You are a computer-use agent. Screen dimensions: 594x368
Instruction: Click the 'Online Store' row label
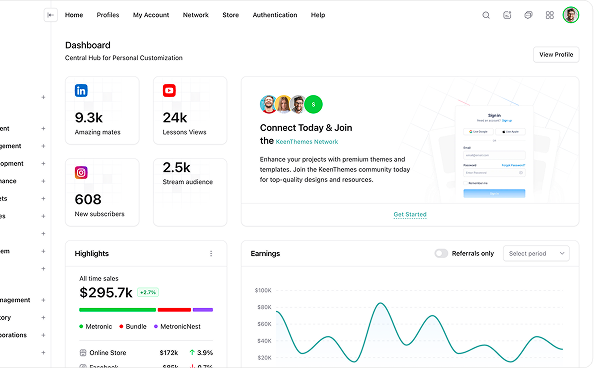[108, 352]
